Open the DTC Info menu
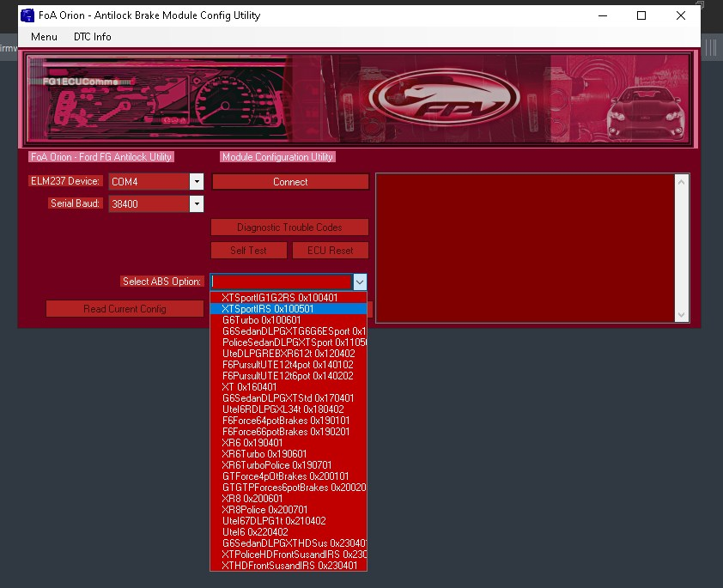 [92, 37]
